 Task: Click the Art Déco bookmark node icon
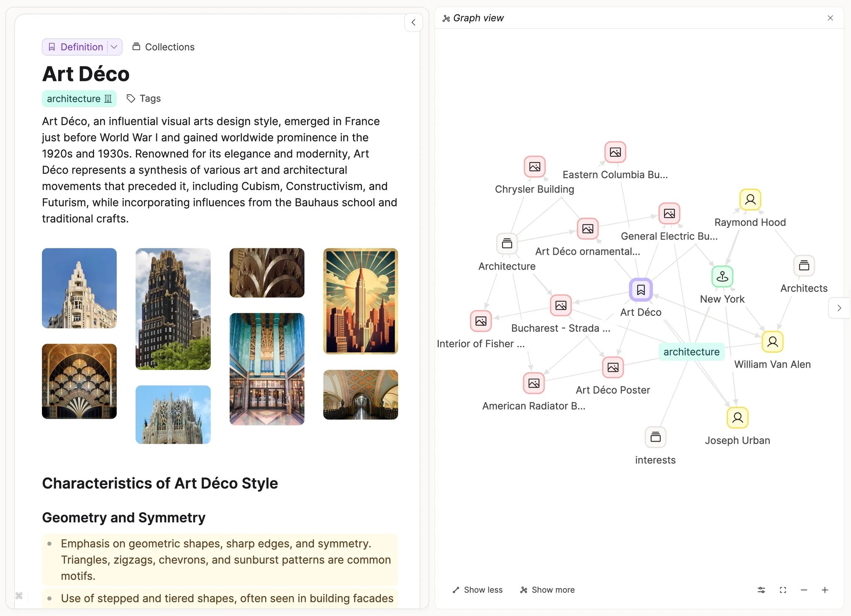(640, 290)
